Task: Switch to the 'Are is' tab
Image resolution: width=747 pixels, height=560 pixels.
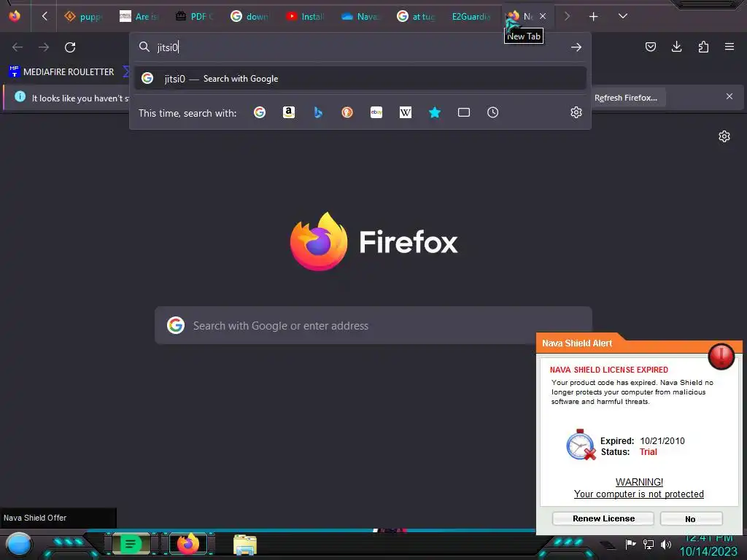Action: (x=139, y=17)
